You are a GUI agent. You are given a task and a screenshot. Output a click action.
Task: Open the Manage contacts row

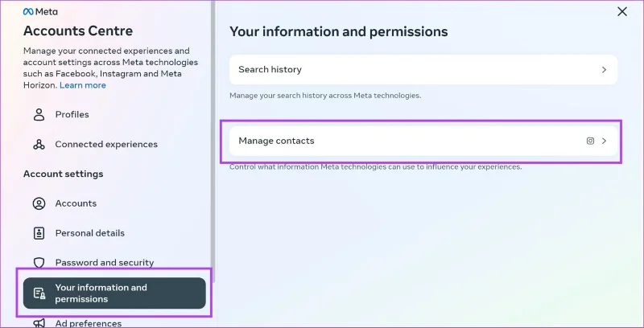[x=423, y=141]
